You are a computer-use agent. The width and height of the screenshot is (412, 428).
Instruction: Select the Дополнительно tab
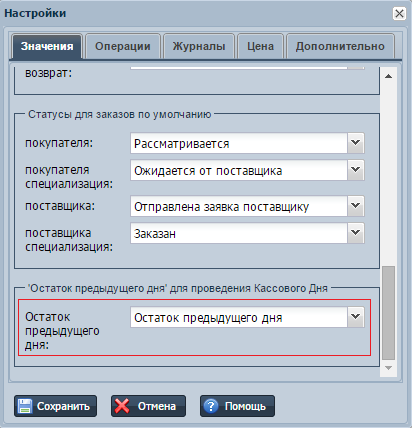[x=340, y=46]
